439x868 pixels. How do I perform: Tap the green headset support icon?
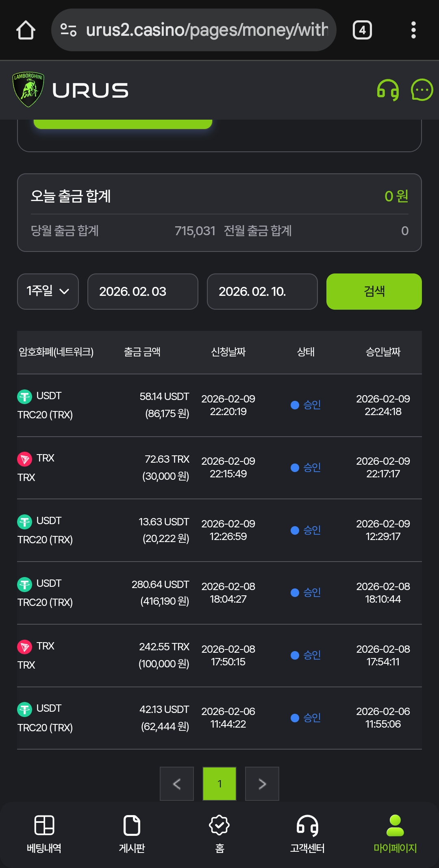pyautogui.click(x=388, y=90)
